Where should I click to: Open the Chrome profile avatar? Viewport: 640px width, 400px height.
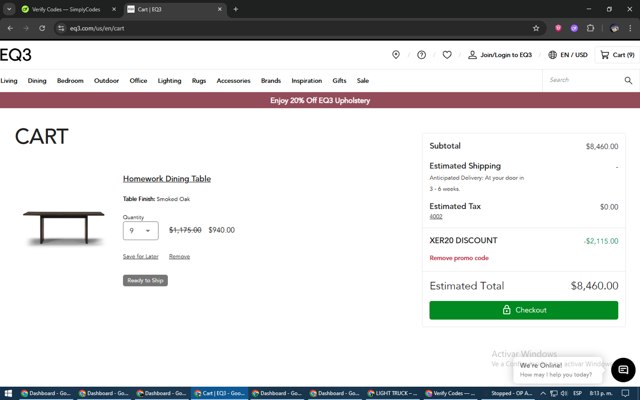click(614, 28)
